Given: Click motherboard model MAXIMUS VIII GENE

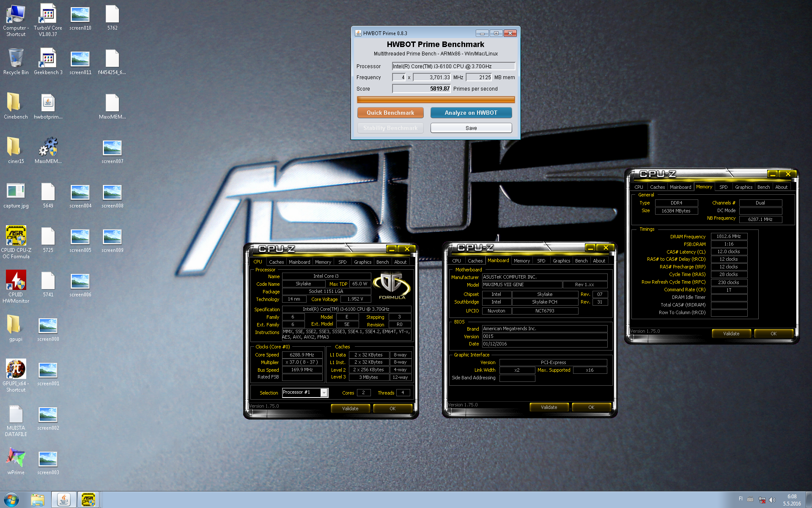Looking at the screenshot, I should (522, 284).
